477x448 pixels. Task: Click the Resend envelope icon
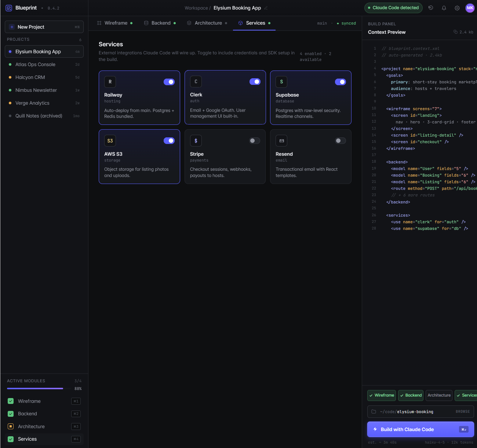[281, 141]
